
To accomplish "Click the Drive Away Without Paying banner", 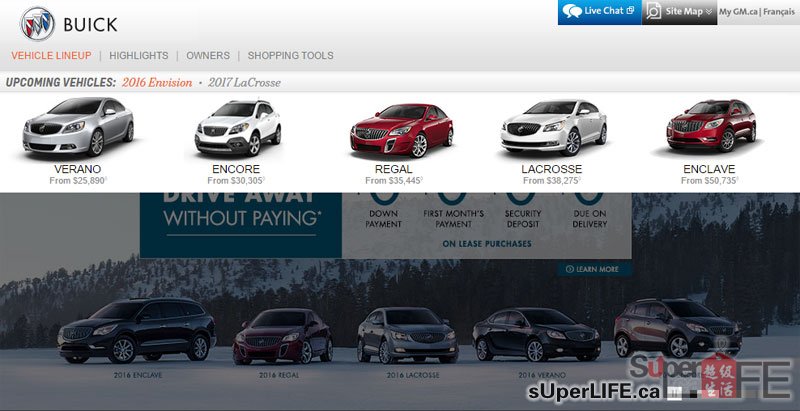I will click(x=241, y=225).
